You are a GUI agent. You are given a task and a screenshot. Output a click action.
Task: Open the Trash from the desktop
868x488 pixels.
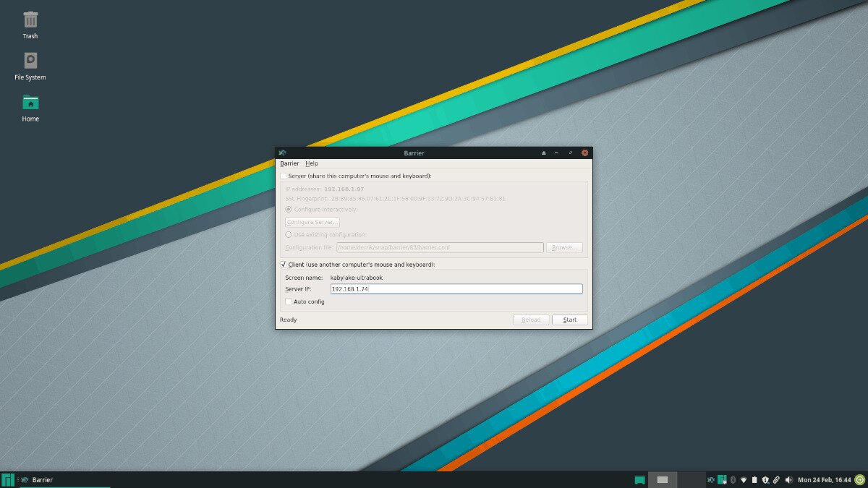click(29, 20)
